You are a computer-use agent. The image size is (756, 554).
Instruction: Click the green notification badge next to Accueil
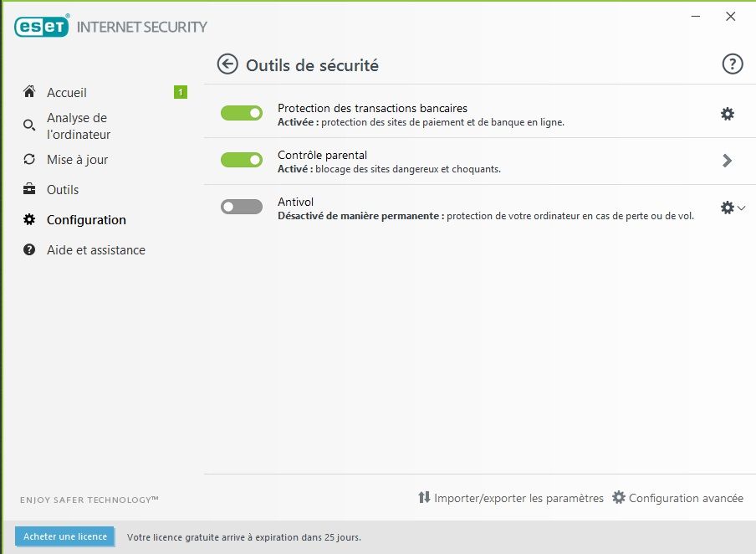tap(181, 92)
